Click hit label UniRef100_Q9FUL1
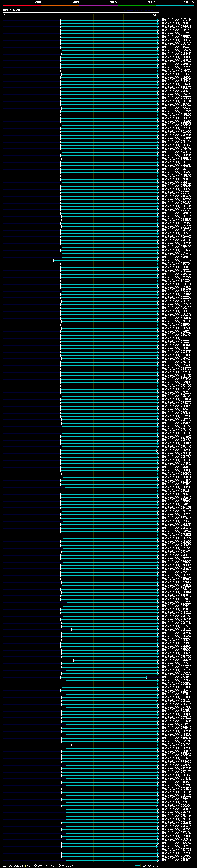The height and width of the screenshot is (868, 197). click(x=177, y=60)
